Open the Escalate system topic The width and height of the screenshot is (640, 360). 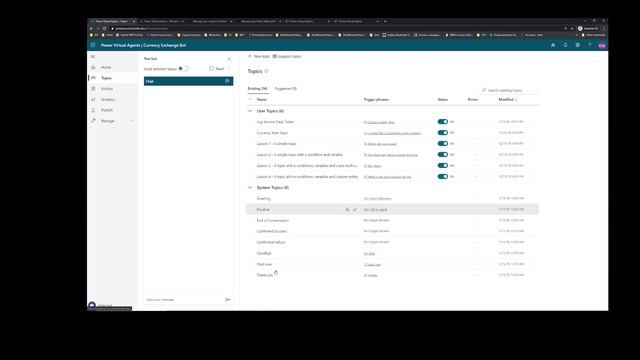coord(263,209)
